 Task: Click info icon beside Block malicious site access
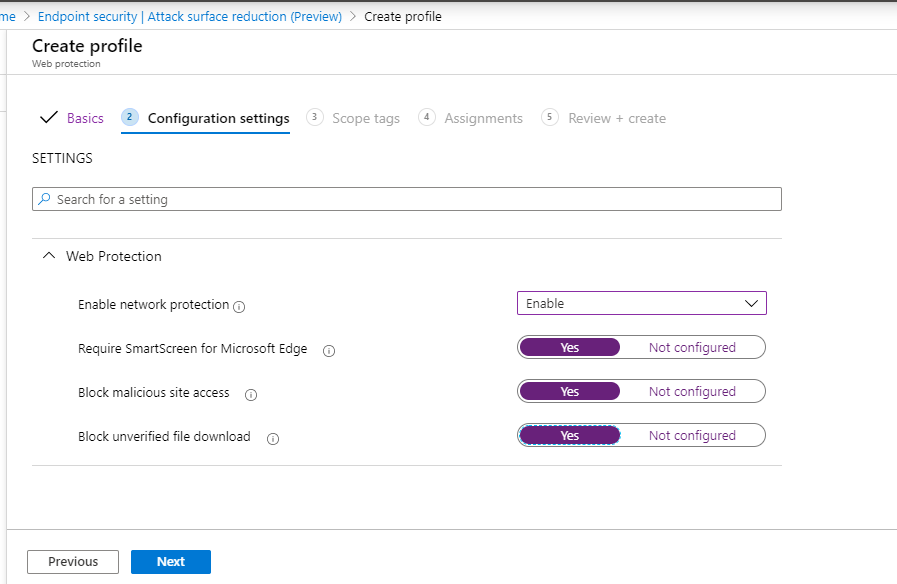(251, 395)
